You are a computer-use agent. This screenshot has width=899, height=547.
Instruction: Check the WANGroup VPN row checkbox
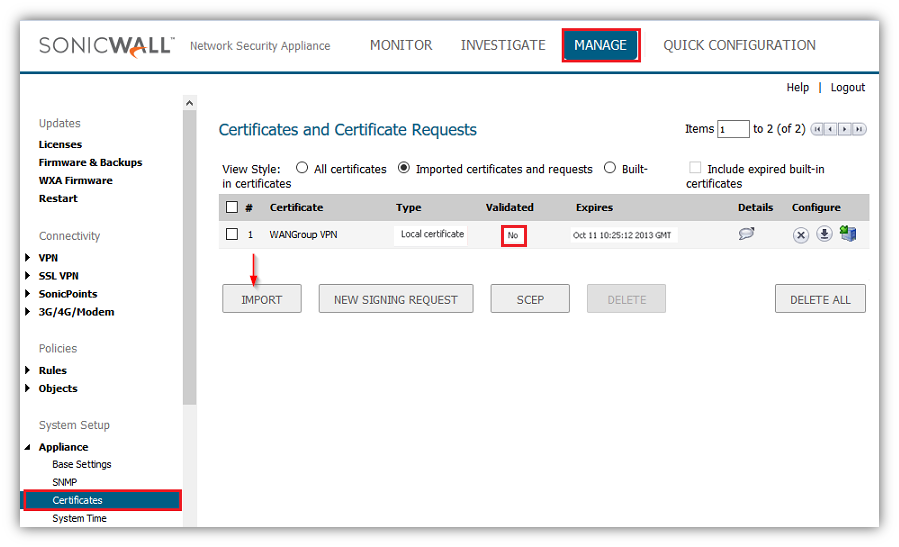coord(232,234)
